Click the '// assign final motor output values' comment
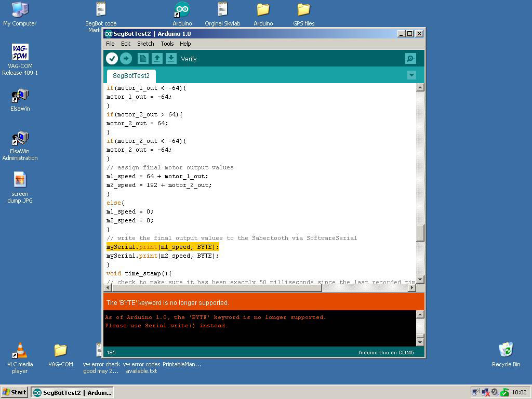Viewport: 532px width, 399px height. [x=170, y=167]
